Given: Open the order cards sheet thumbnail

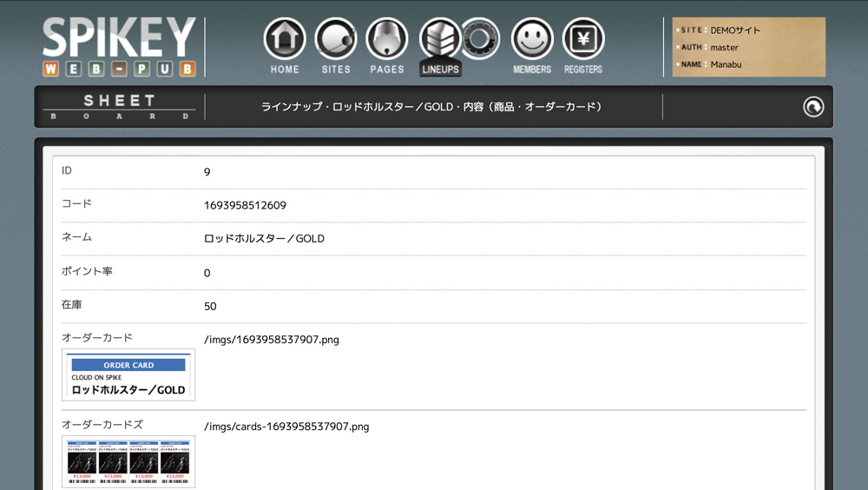Looking at the screenshot, I should 128,461.
